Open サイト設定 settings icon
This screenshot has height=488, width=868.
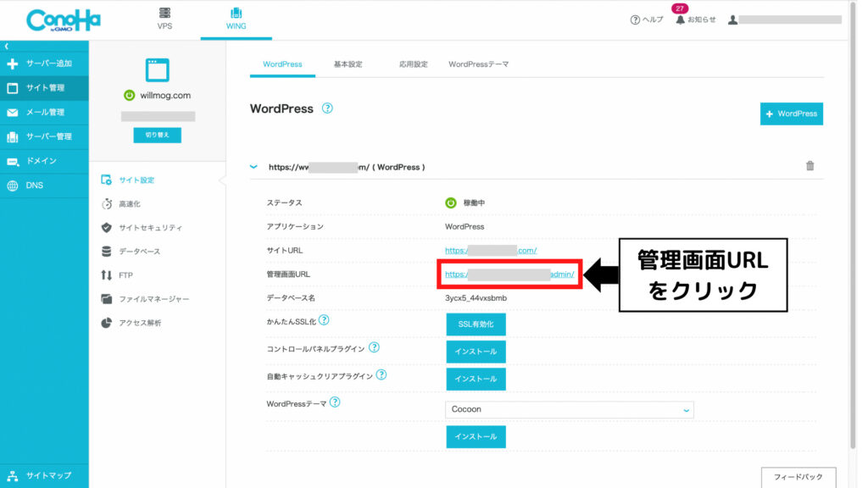click(106, 180)
